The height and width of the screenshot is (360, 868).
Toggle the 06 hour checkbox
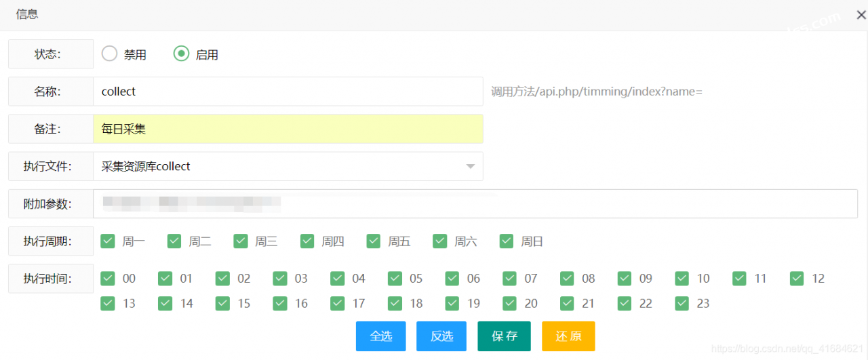point(452,279)
